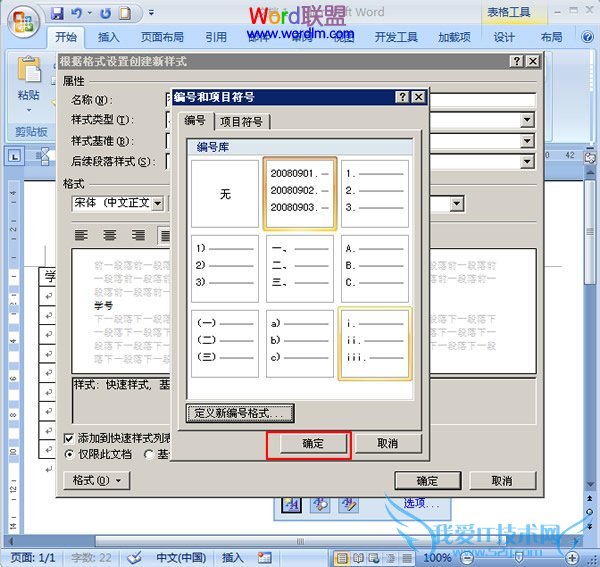Click third icon beside 选项 link
This screenshot has width=600, height=567.
(x=349, y=505)
